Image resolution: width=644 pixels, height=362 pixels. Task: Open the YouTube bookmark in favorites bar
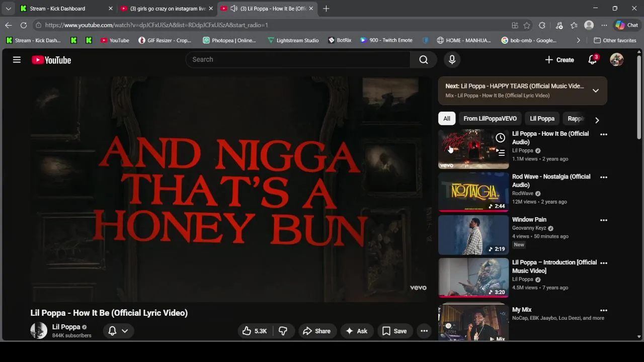(x=115, y=40)
